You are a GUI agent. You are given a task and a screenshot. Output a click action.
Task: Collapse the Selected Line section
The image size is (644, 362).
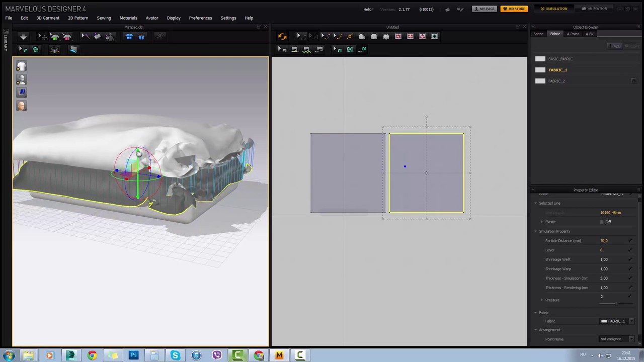coord(536,203)
